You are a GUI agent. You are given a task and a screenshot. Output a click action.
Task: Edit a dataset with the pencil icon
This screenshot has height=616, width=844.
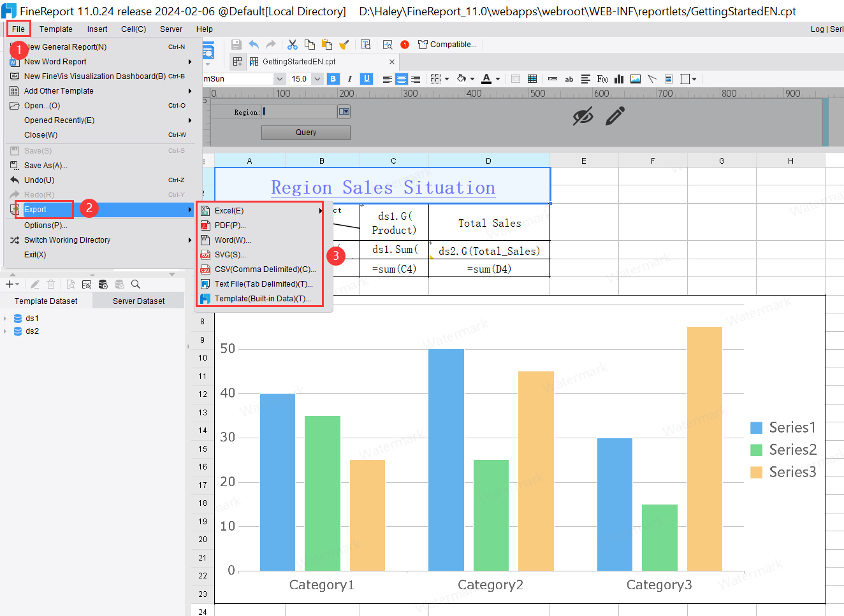tap(36, 284)
